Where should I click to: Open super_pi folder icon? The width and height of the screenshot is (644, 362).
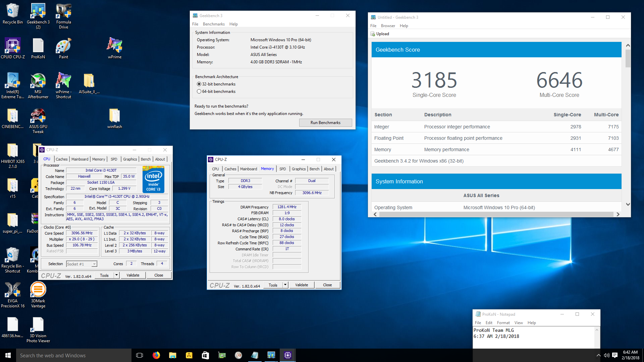tap(13, 223)
